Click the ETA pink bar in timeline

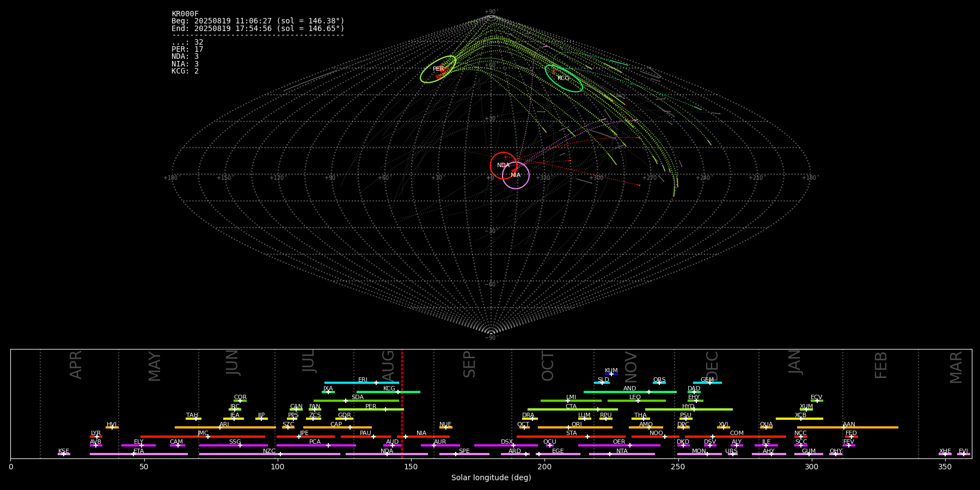tap(139, 454)
